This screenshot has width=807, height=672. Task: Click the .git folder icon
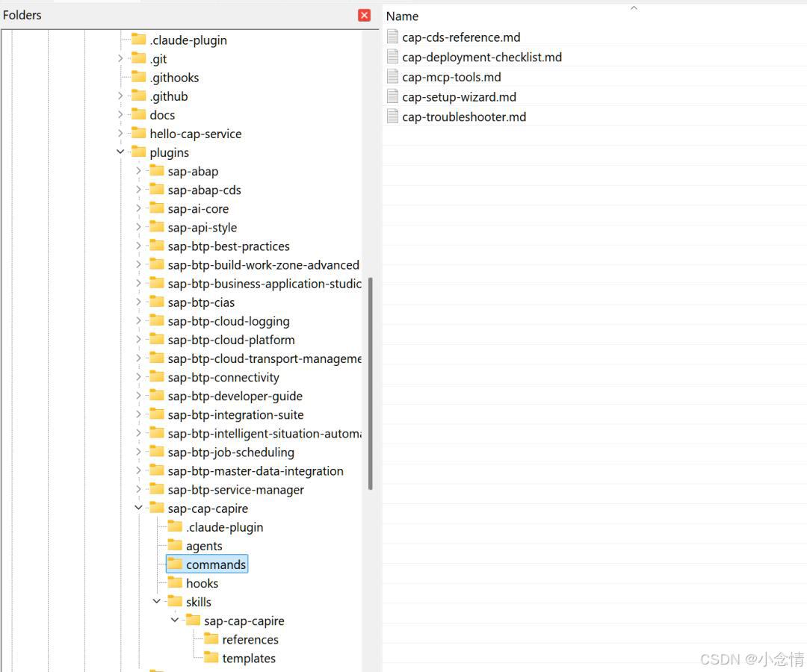point(138,58)
